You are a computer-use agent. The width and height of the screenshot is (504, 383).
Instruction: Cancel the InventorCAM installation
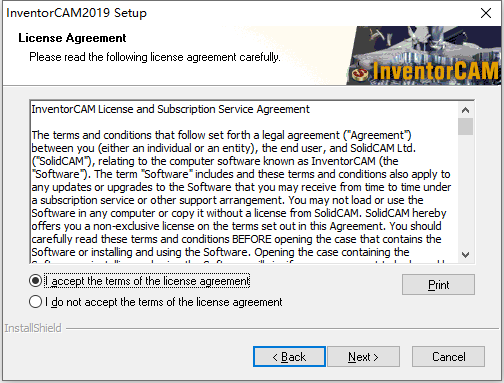tap(448, 357)
